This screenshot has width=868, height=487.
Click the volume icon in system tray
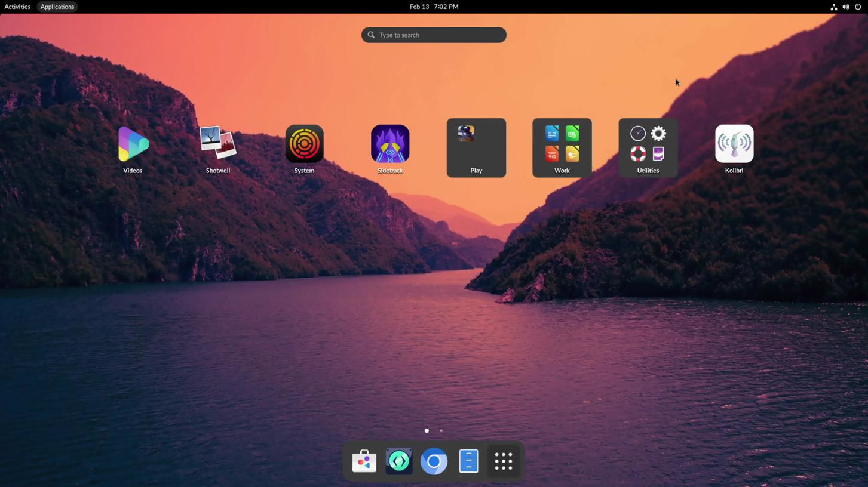pos(845,7)
